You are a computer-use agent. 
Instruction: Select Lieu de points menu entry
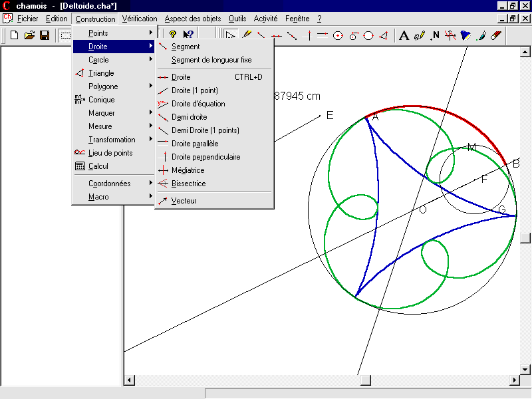coord(110,153)
